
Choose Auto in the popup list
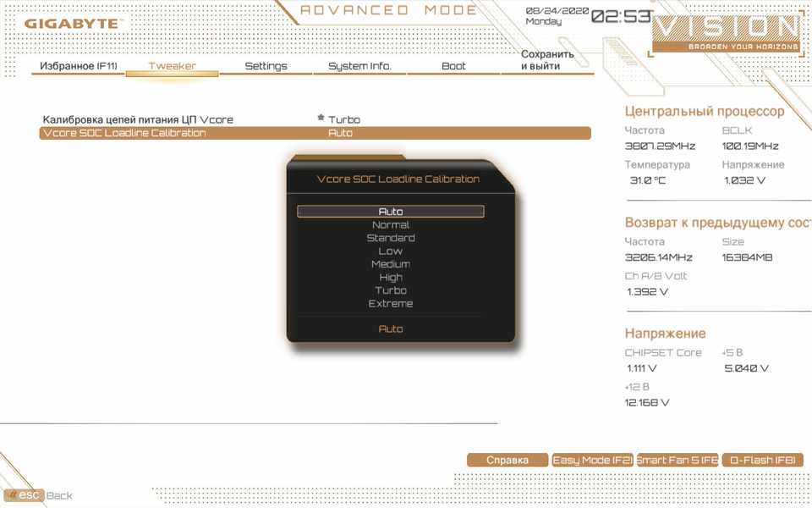(391, 212)
